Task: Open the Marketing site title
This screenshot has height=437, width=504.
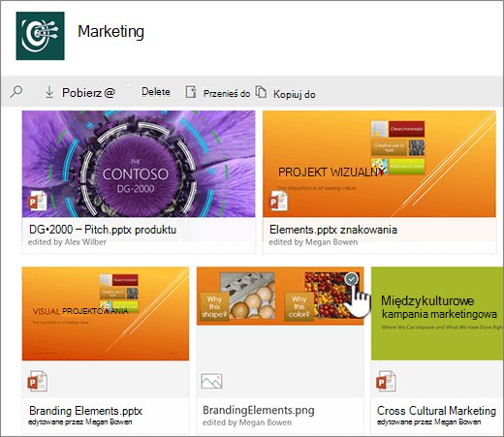Action: [x=110, y=32]
